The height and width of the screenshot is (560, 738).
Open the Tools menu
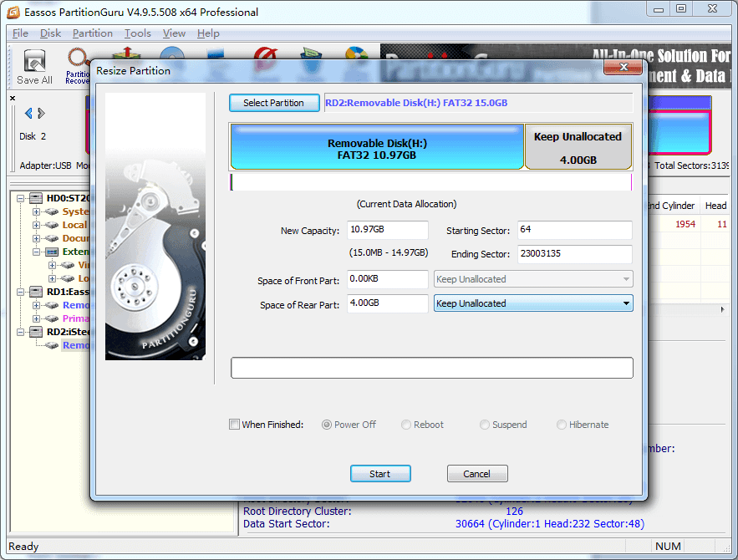point(137,33)
